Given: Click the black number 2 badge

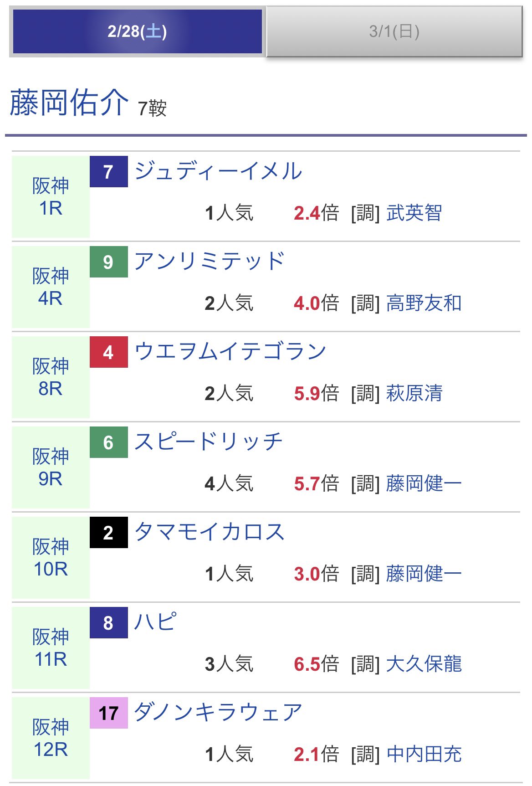Looking at the screenshot, I should [x=108, y=533].
